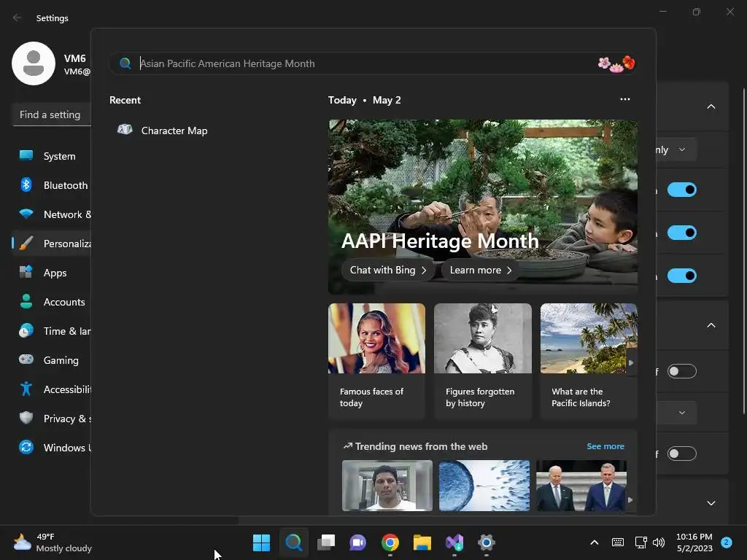
Task: Open the dropdown ending in 'nly' in Settings
Action: tap(676, 149)
